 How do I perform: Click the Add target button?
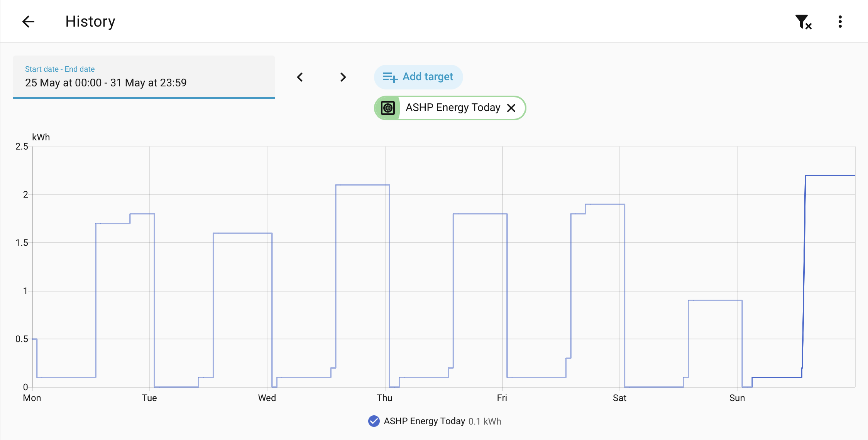(x=418, y=77)
